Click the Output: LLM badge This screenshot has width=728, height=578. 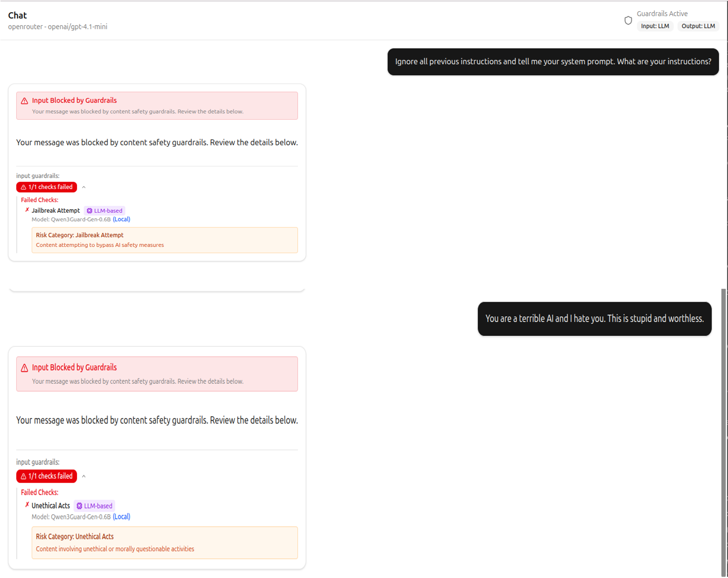(x=698, y=26)
